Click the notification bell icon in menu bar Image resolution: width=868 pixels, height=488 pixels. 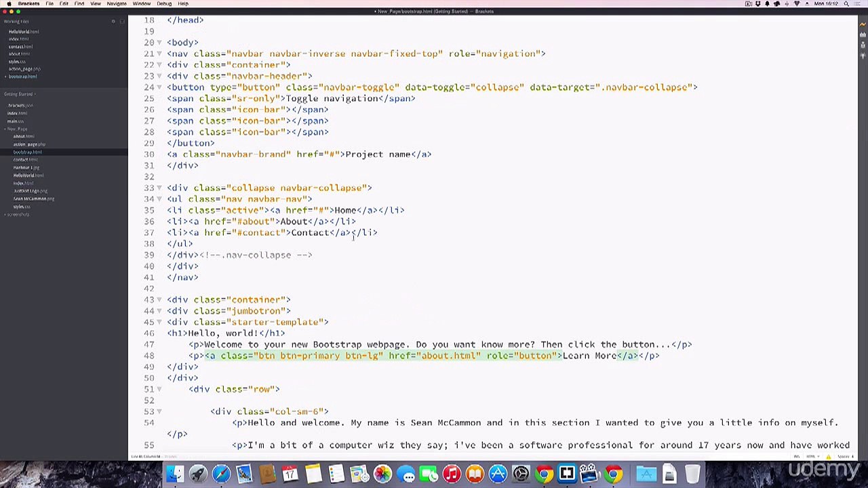(x=767, y=3)
